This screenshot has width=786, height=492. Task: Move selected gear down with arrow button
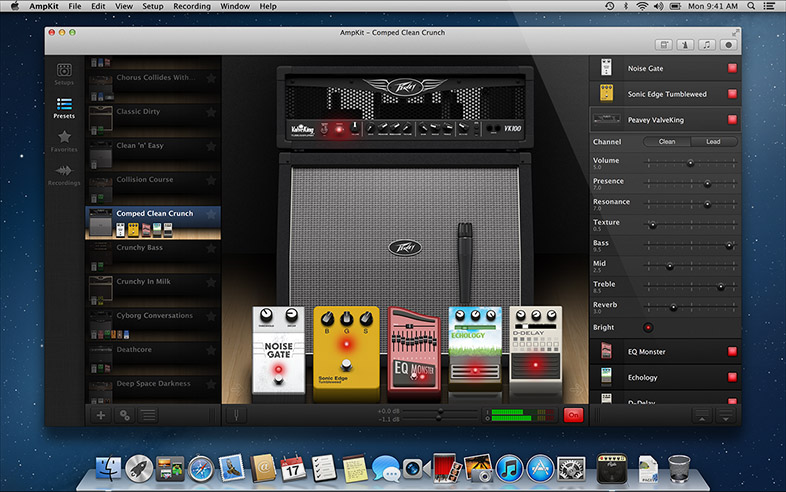725,415
